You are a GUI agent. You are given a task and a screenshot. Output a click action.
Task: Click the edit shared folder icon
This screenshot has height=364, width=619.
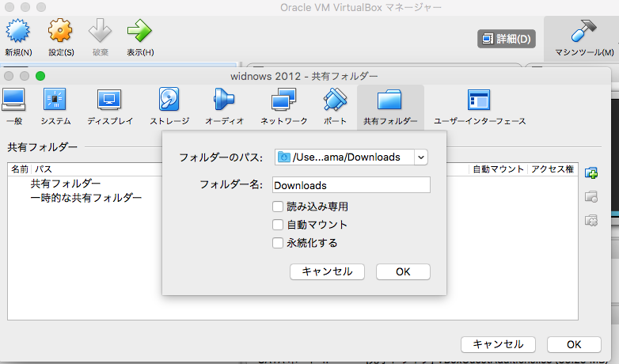coord(591,196)
